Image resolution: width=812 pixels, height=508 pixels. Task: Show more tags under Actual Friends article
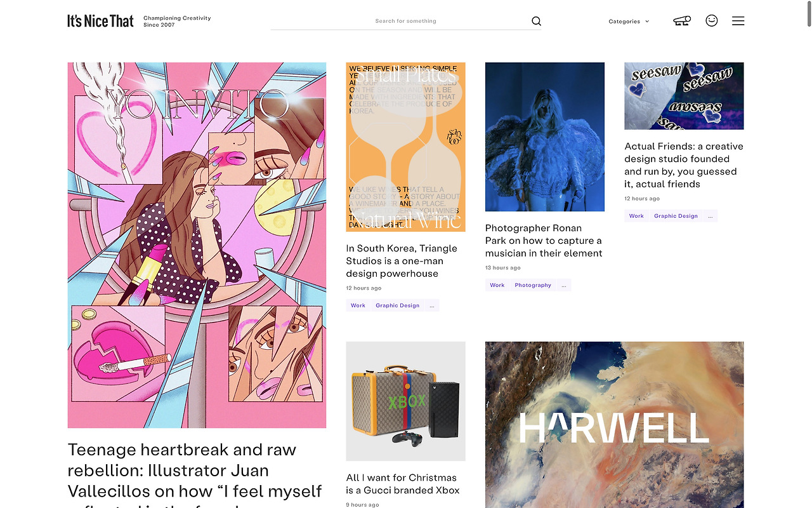click(x=710, y=216)
